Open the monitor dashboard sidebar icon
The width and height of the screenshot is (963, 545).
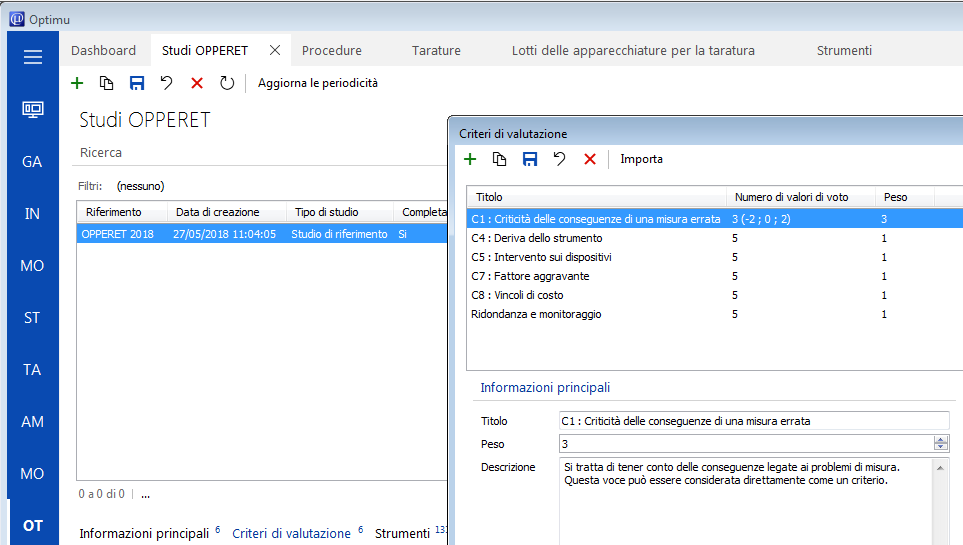33,110
